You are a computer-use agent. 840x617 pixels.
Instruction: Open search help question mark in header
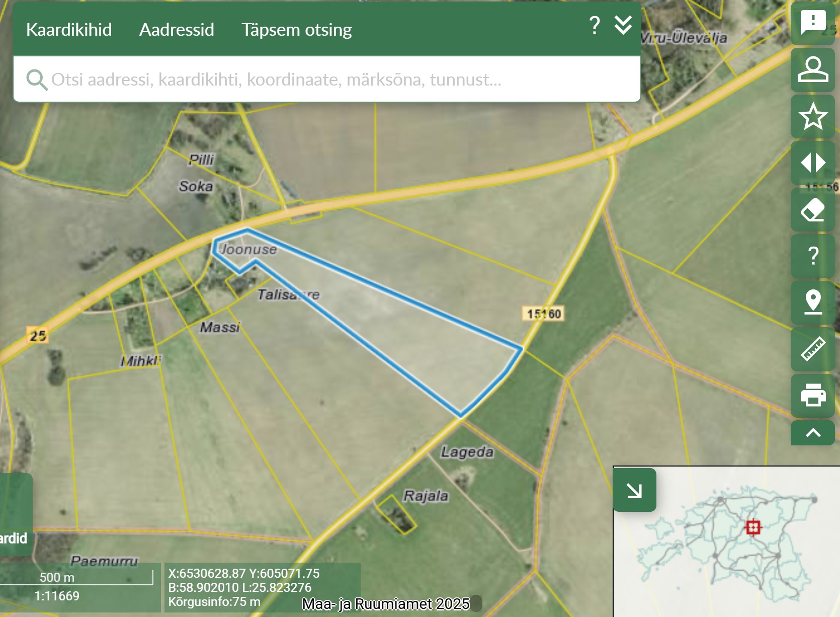tap(594, 25)
